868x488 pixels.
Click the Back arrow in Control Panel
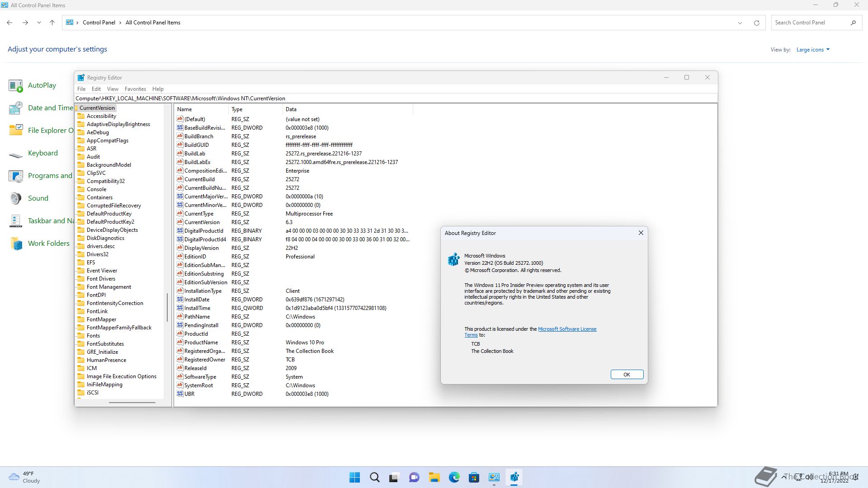9,23
